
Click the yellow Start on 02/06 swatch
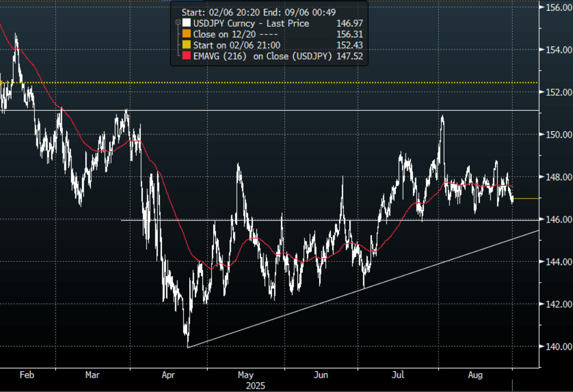pos(188,45)
